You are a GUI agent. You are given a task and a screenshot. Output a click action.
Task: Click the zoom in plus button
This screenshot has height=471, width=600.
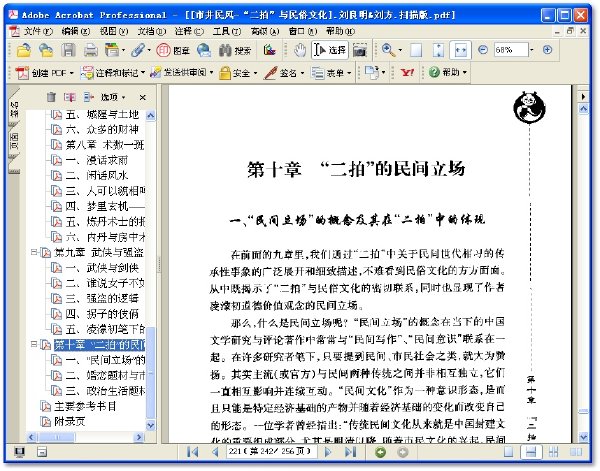click(548, 50)
